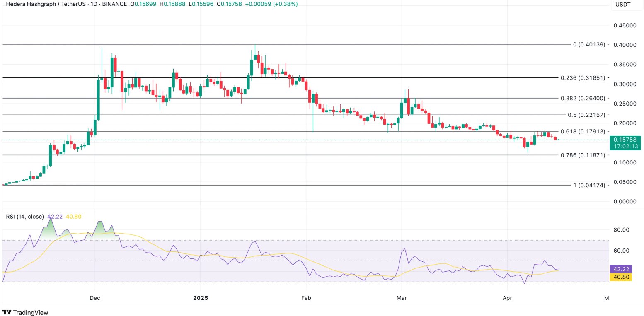Click the 0.30000 price axis value
The width and height of the screenshot is (644, 316).
point(625,84)
